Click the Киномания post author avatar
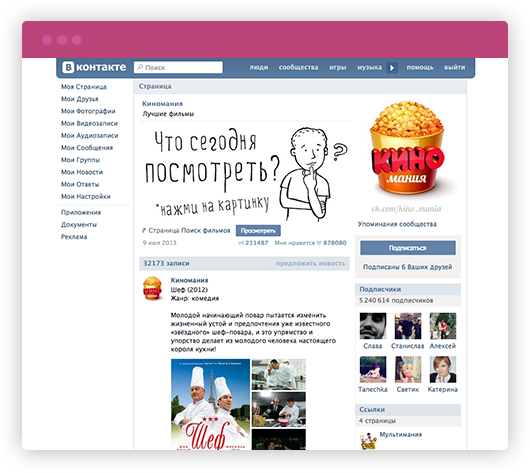The width and height of the screenshot is (530, 473). (x=152, y=288)
